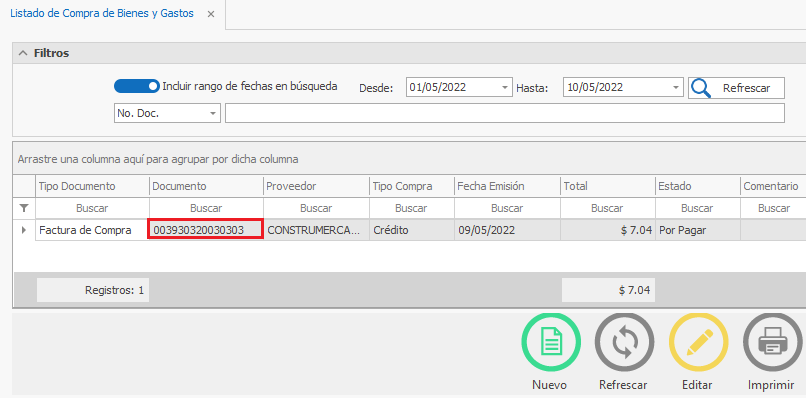Click Buscar filter under Fecha Emisión
Image resolution: width=806 pixels, height=398 pixels.
507,208
